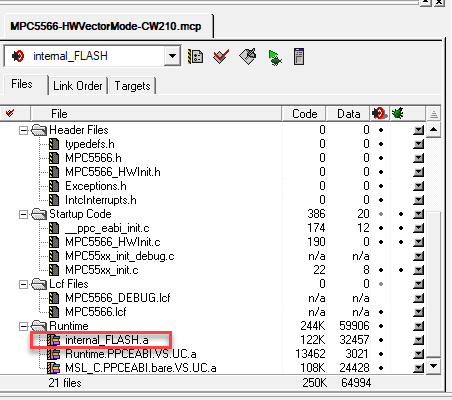Select the MPC5566.h file
Viewport: 452px width, 400px height.
coord(93,158)
